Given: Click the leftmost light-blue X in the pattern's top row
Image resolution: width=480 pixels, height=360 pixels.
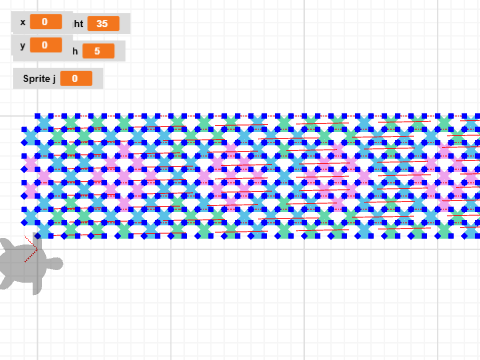Looking at the screenshot, I should pyautogui.click(x=44, y=123).
